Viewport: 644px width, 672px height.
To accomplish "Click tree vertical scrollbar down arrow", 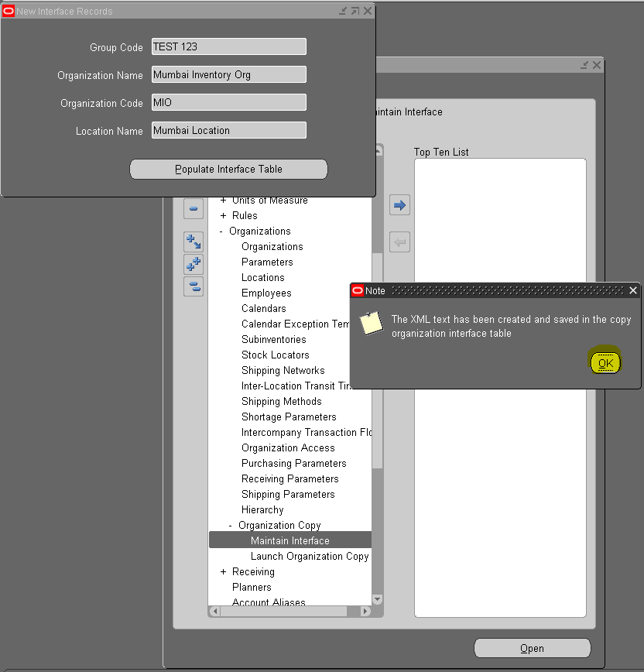I will (x=377, y=599).
